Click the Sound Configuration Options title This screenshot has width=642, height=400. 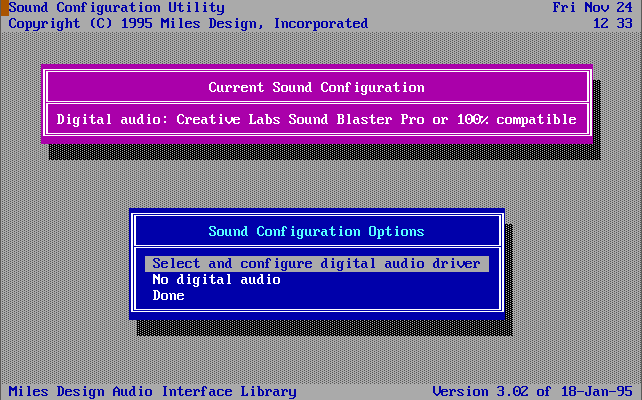(316, 231)
